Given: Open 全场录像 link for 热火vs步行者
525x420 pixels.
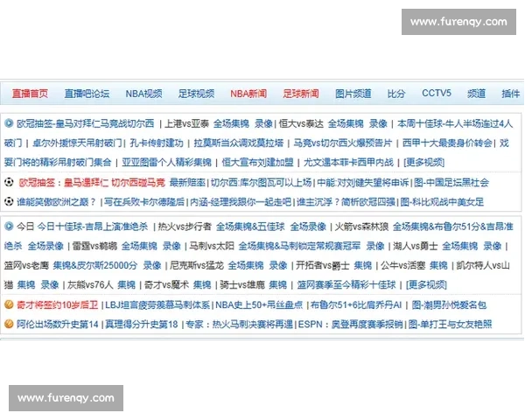Looking at the screenshot, I should pyautogui.click(x=308, y=227).
